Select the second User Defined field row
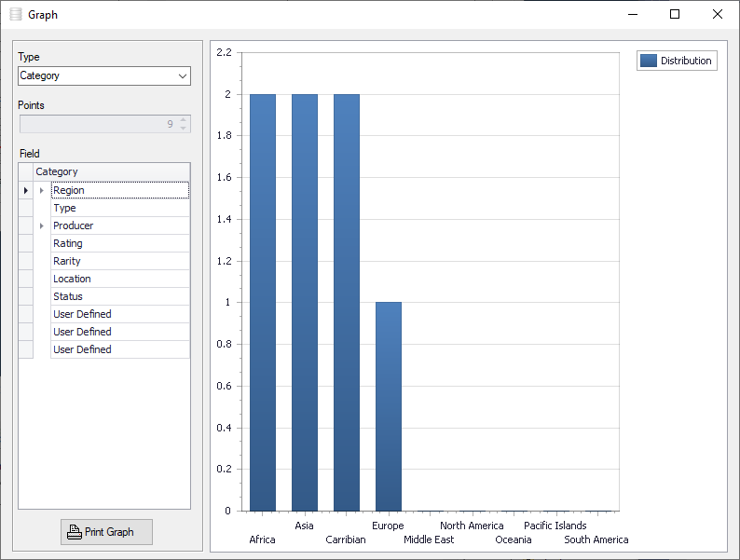This screenshot has height=560, width=740. point(120,332)
